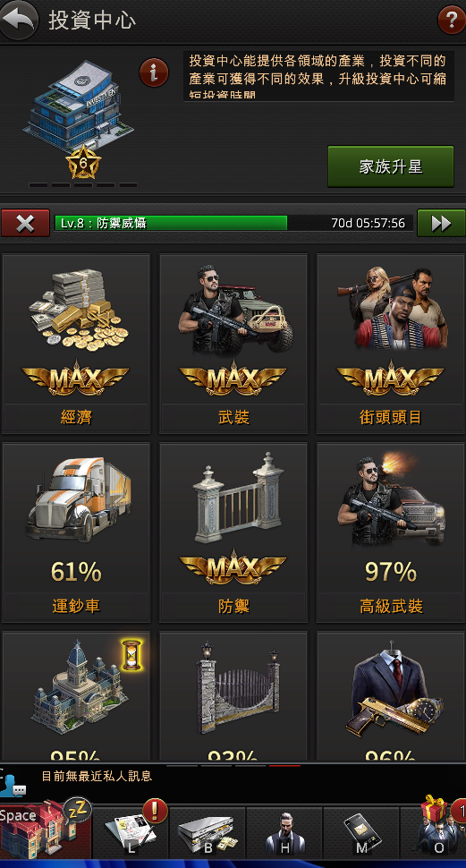Image resolution: width=466 pixels, height=868 pixels.
Task: Select the 運鈔車 truck tile
Action: [76, 532]
